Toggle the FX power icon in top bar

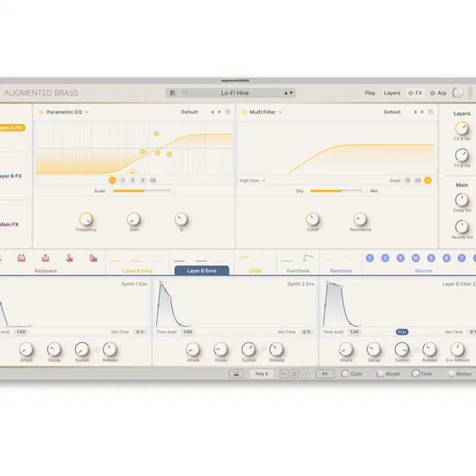pos(411,93)
